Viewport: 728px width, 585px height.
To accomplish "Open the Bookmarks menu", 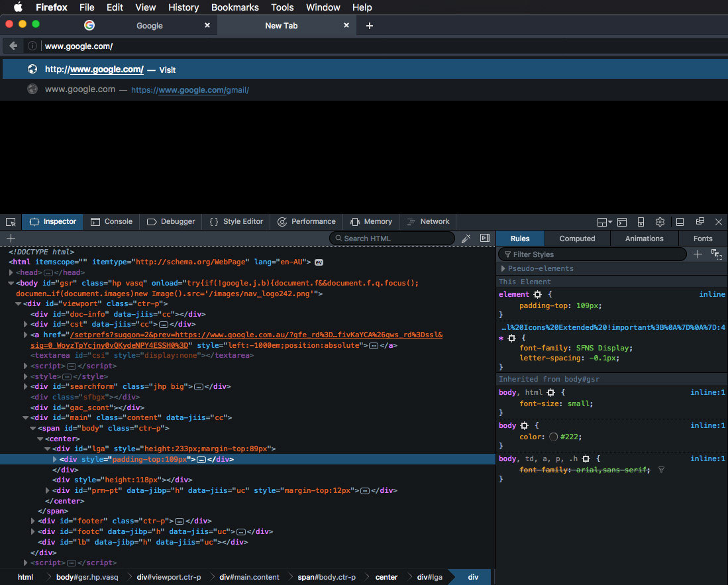I will point(235,7).
